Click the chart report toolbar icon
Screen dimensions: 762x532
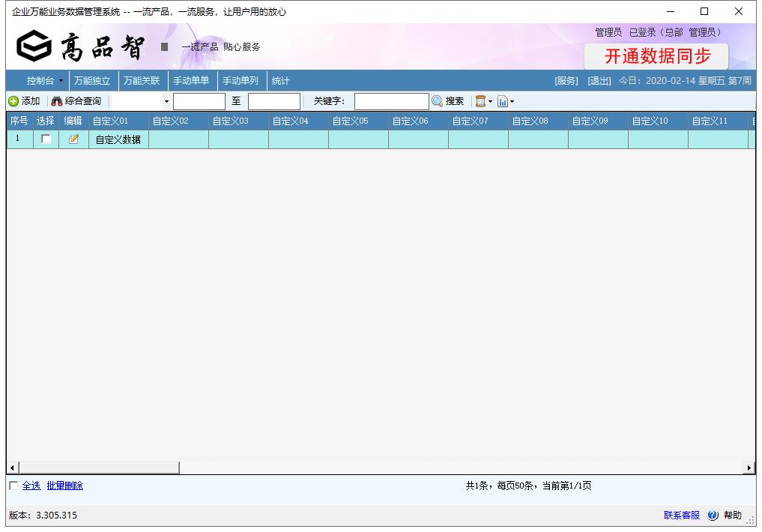pyautogui.click(x=503, y=101)
